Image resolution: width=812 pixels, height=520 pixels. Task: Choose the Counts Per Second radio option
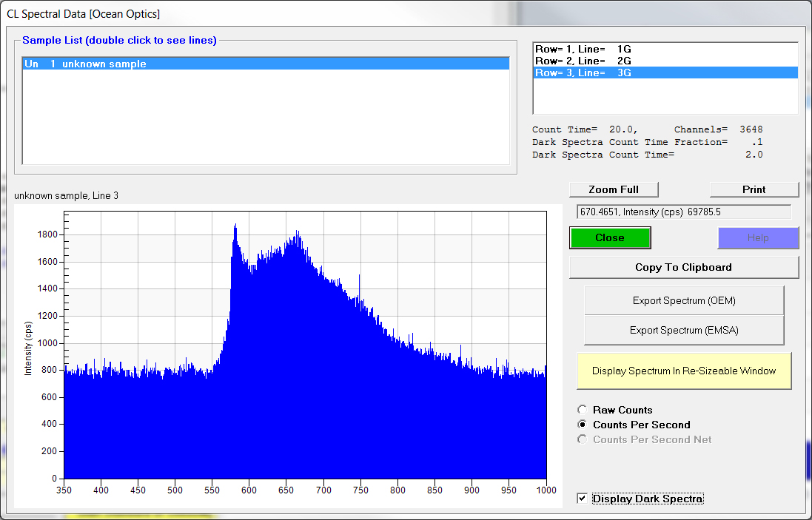583,425
